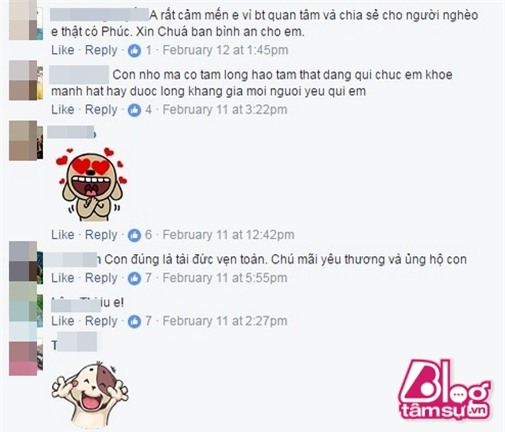This screenshot has width=505, height=432.
Task: Click thumbs-up reaction icon showing 6 likes
Action: [134, 235]
